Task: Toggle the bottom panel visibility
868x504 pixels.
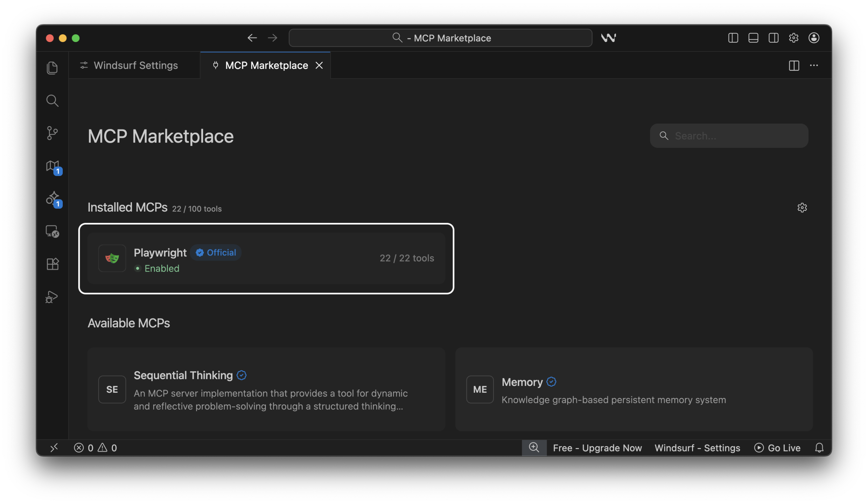Action: tap(753, 38)
